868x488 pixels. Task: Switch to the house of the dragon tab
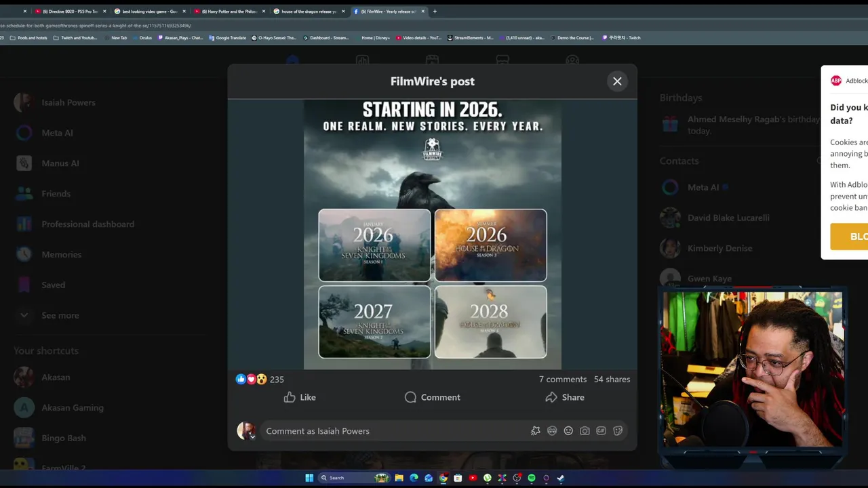point(309,12)
